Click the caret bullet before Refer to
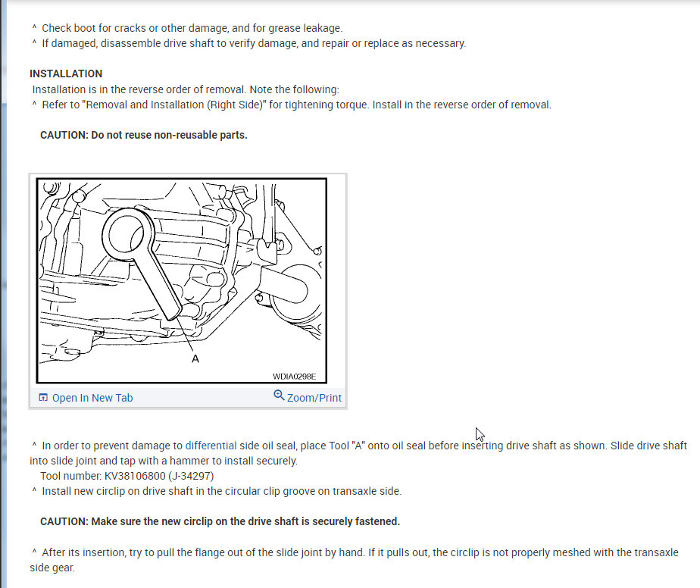This screenshot has height=588, width=700. (x=34, y=104)
